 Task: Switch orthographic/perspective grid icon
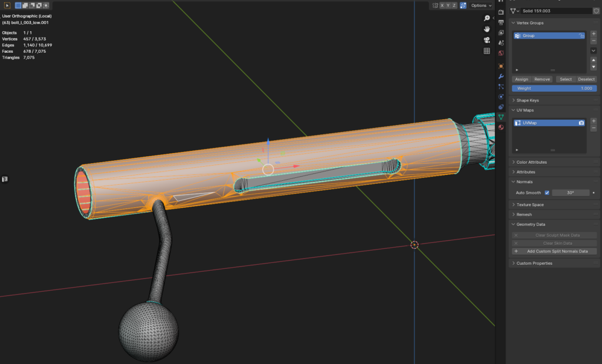(x=487, y=51)
